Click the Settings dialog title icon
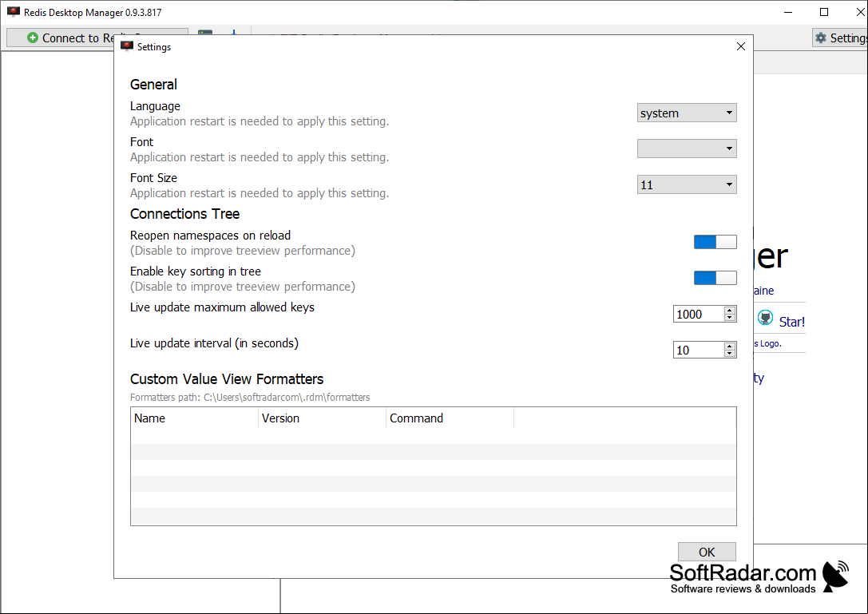This screenshot has width=868, height=614. pyautogui.click(x=127, y=46)
